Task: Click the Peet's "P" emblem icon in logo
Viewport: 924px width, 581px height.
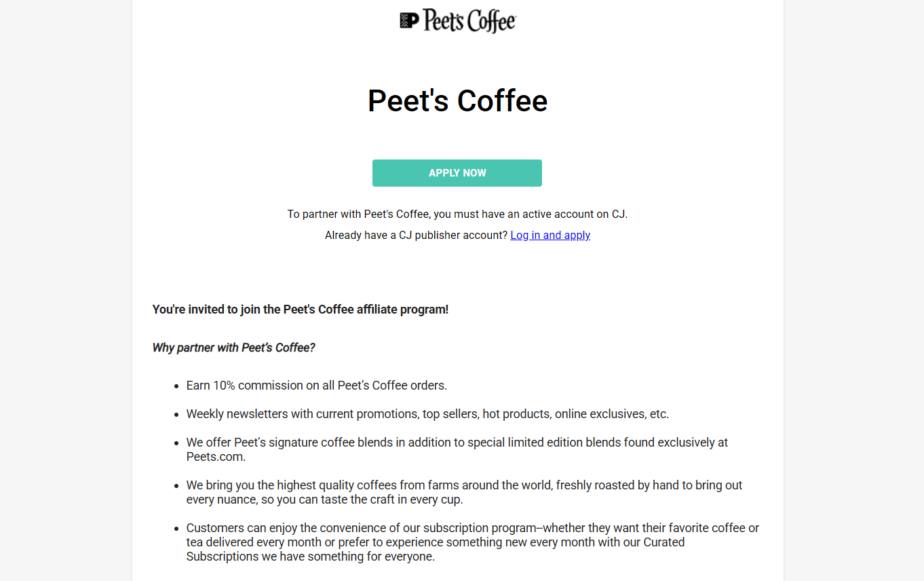Action: pyautogui.click(x=409, y=20)
